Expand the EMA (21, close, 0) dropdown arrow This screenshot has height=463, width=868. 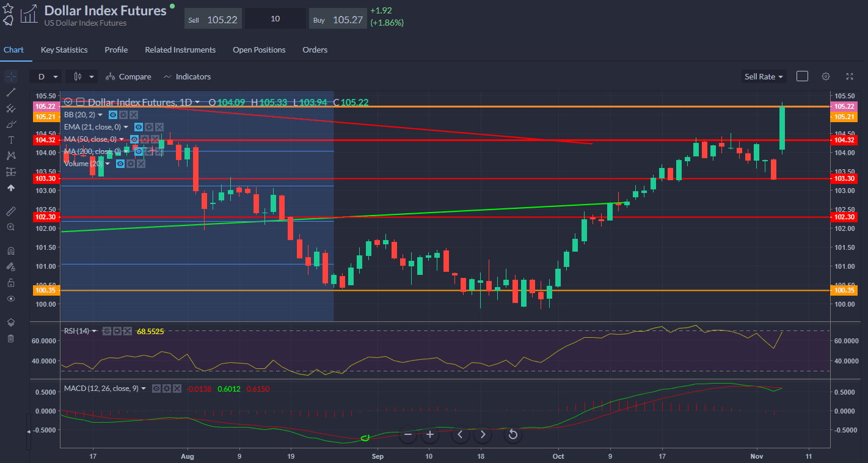click(126, 127)
